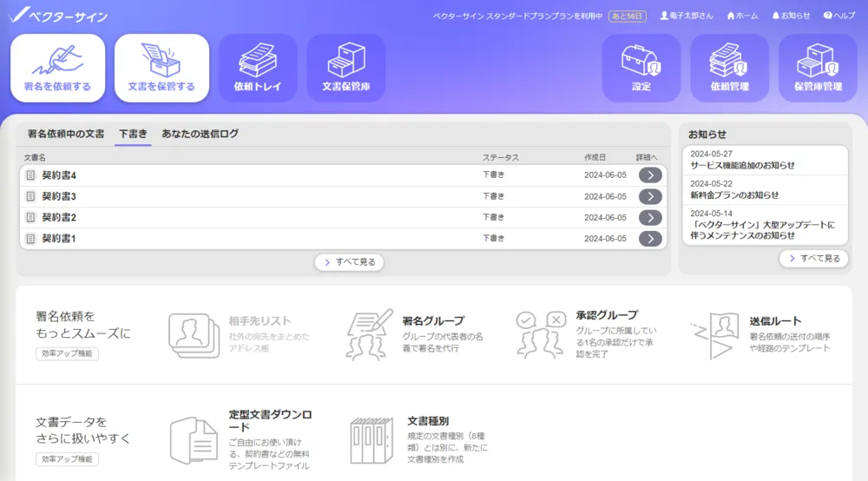The width and height of the screenshot is (868, 481).
Task: Click すべて見る in the お知らせ panel
Action: 814,259
